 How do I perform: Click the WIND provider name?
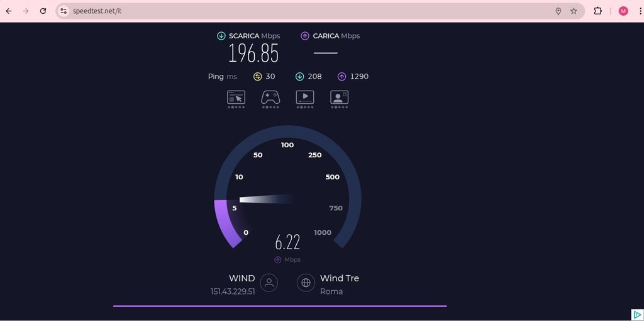click(x=242, y=278)
